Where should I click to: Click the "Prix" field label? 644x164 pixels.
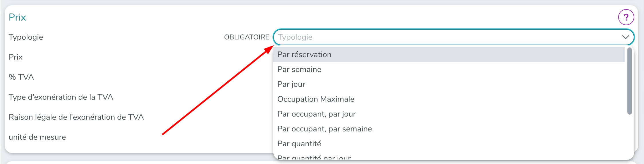coord(15,57)
